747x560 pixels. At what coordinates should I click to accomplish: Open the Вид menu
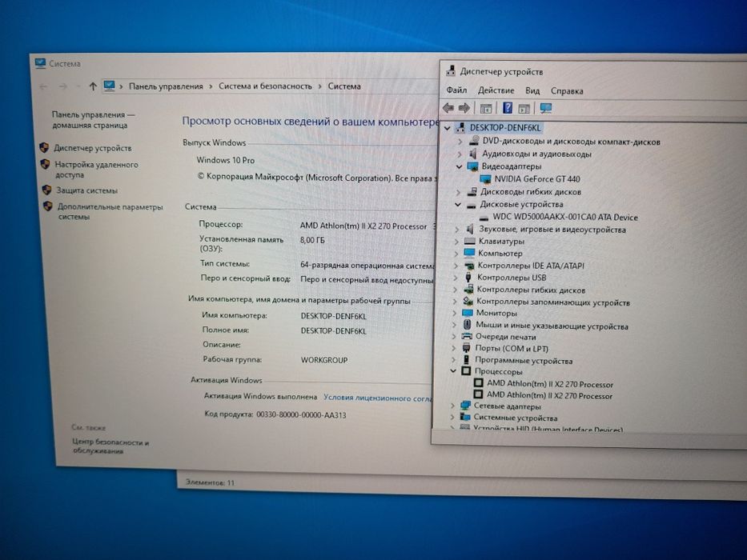click(532, 90)
